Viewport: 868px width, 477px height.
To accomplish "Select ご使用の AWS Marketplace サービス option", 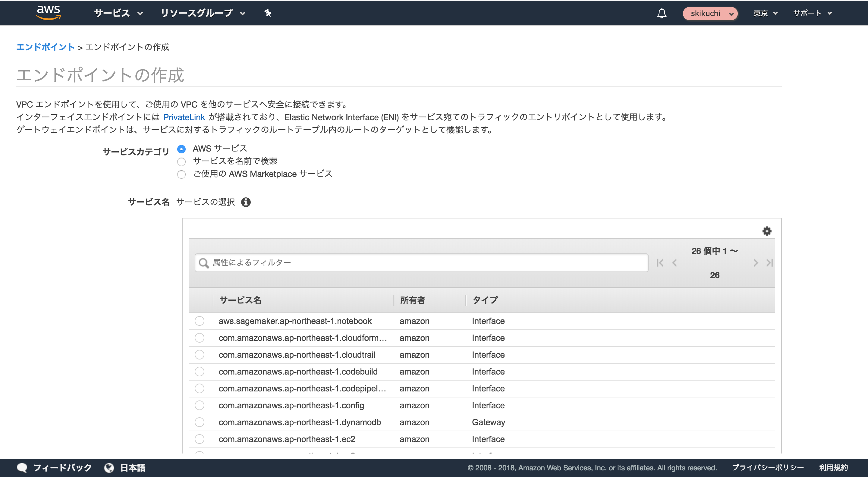I will [181, 174].
